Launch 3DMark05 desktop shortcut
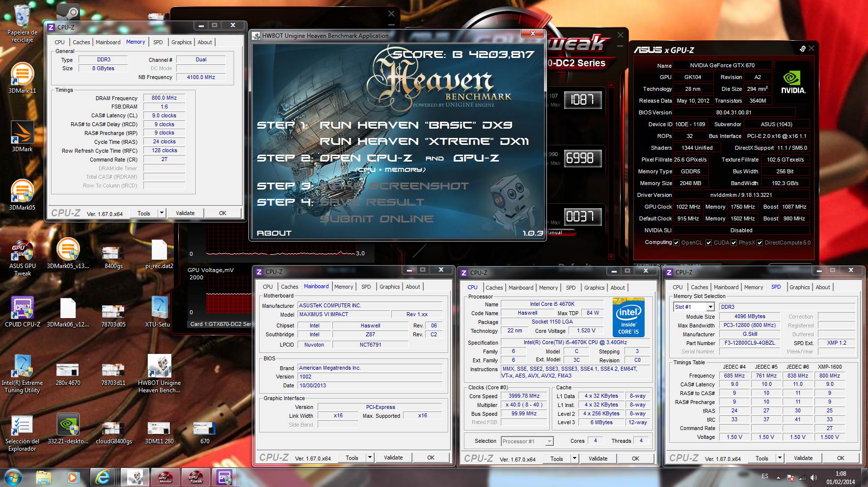 coord(22,194)
